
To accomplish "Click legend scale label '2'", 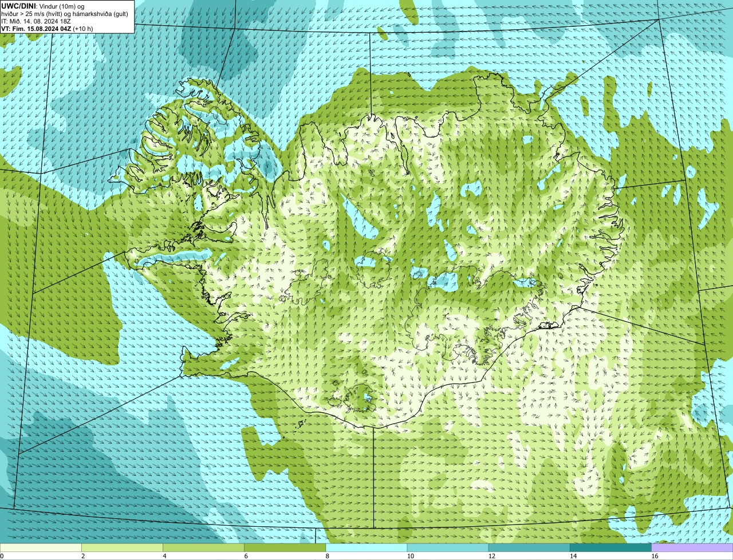I will pos(83,556).
